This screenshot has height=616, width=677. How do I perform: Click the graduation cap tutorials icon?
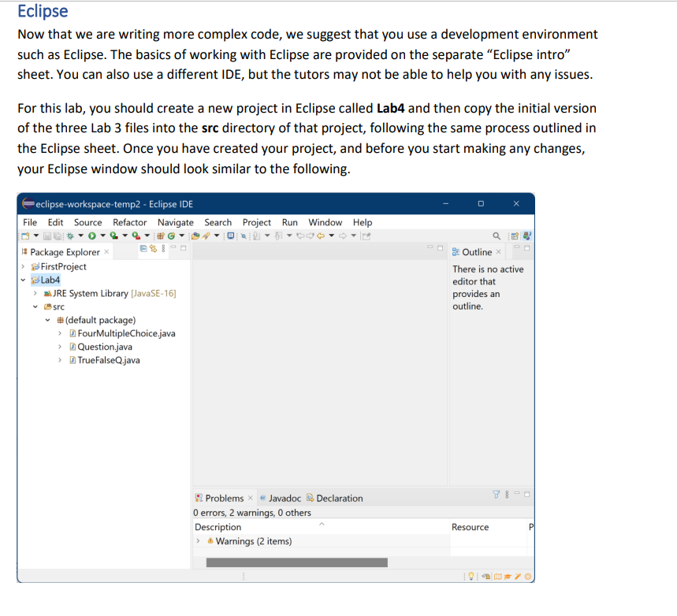[x=508, y=577]
